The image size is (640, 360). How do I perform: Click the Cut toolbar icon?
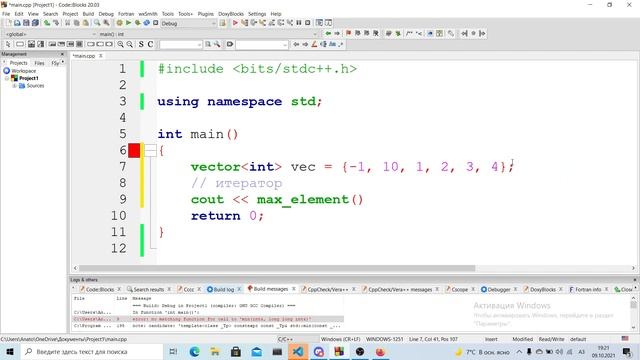[68, 23]
